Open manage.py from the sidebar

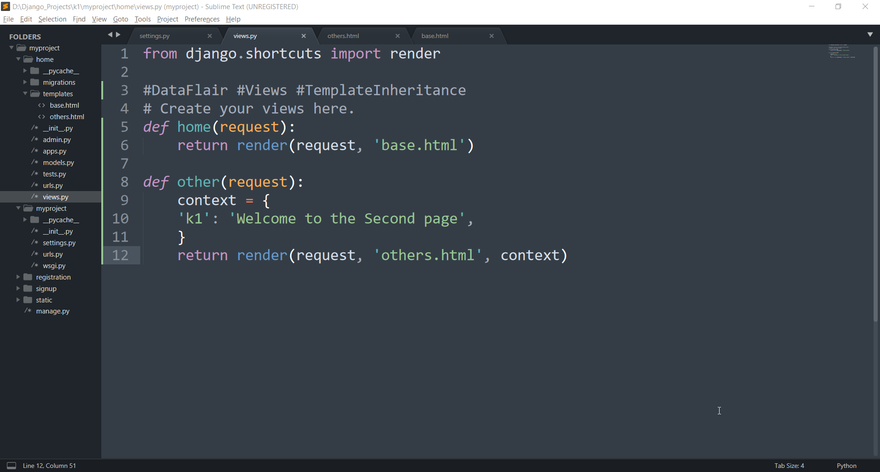pyautogui.click(x=52, y=311)
